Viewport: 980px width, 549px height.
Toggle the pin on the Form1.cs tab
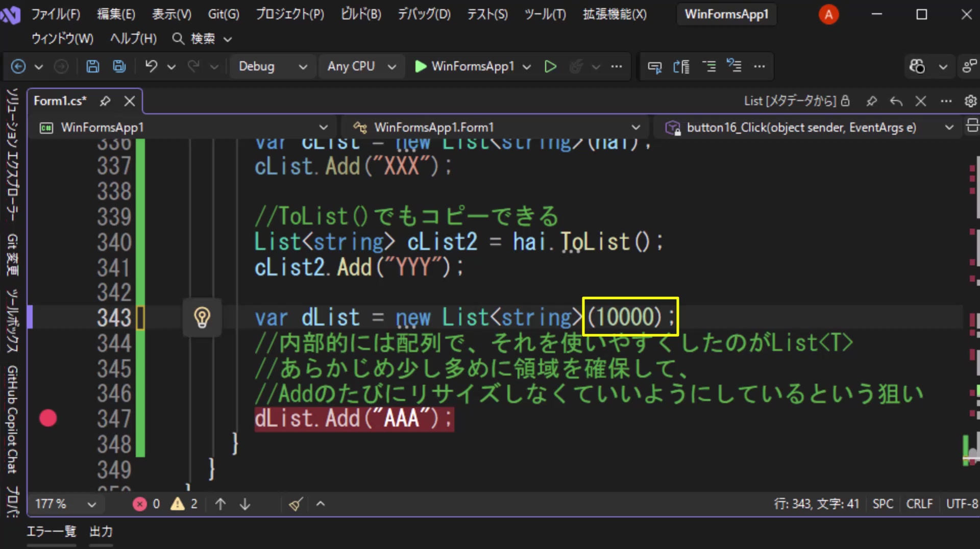coord(105,101)
